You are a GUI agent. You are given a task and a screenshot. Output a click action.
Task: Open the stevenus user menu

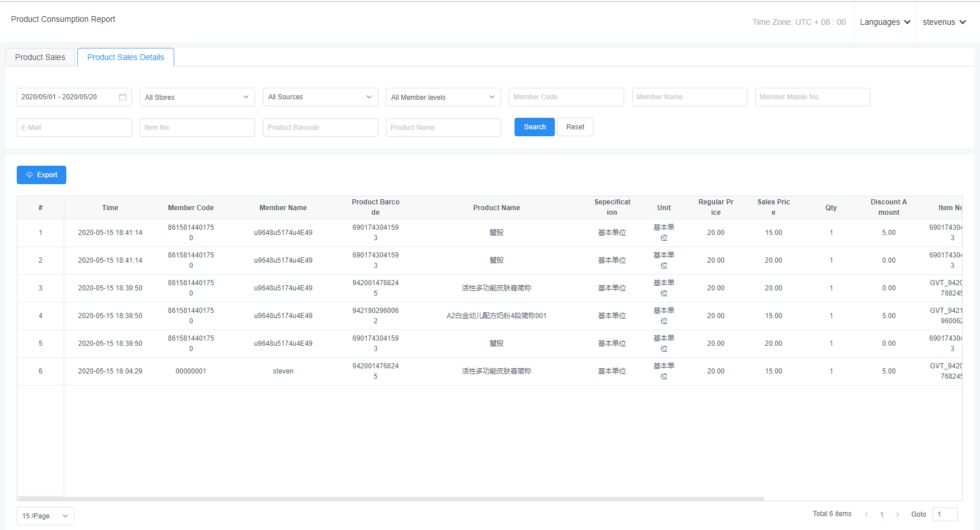tap(944, 22)
